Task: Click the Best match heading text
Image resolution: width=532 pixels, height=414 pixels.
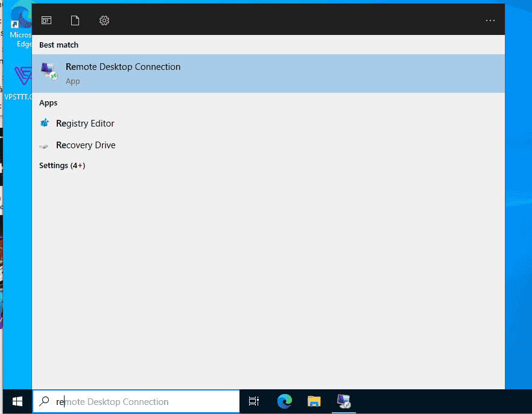Action: (x=59, y=45)
